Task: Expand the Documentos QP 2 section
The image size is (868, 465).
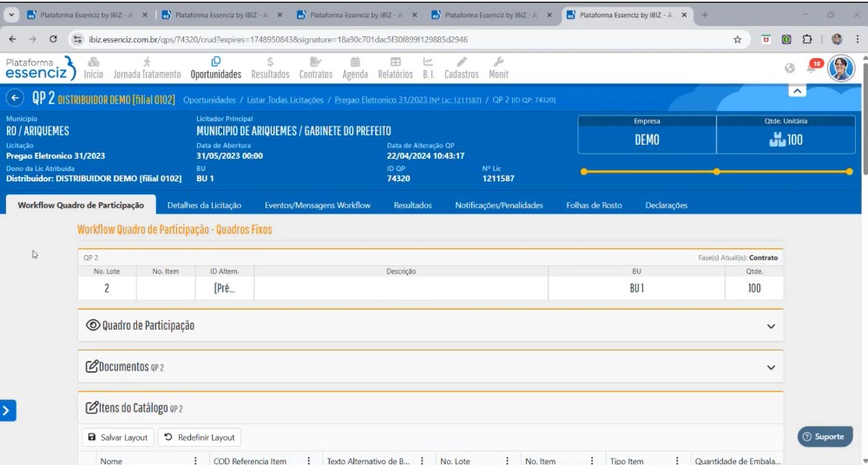Action: click(771, 367)
